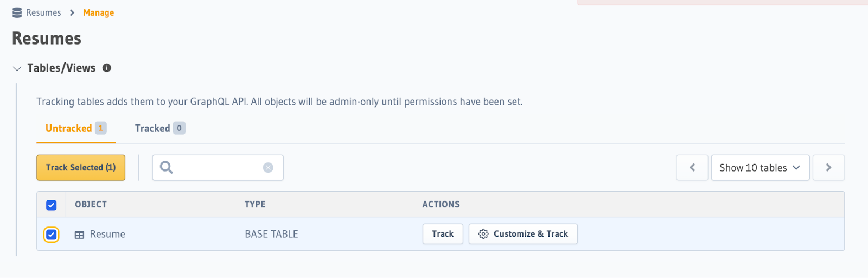Clear the search field with the x icon

point(268,168)
